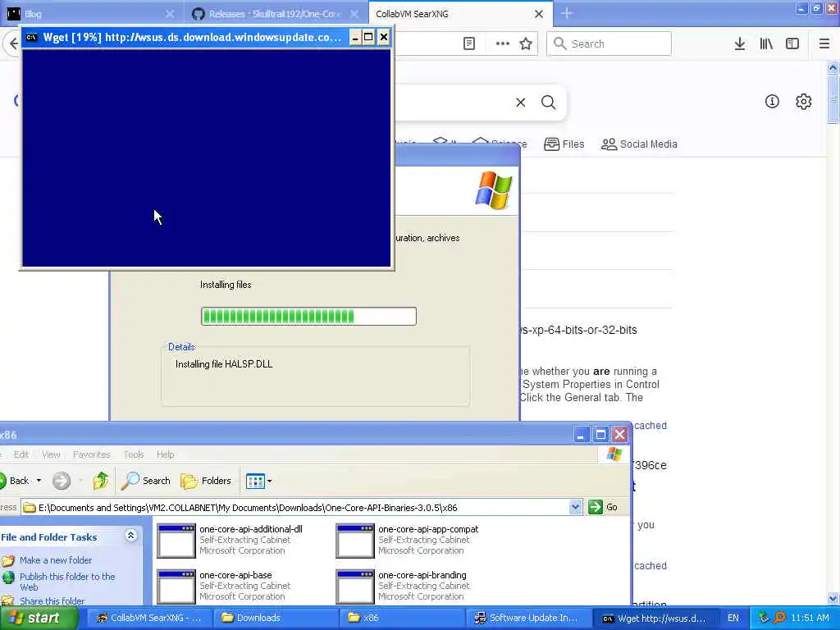Click Make a new folder link
This screenshot has width=840, height=630.
[x=56, y=559]
